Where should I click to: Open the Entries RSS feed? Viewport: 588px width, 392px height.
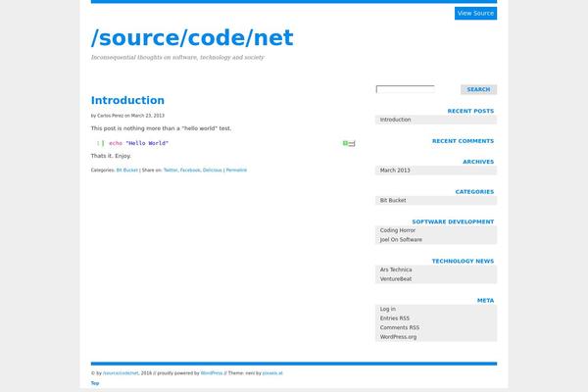coord(395,318)
